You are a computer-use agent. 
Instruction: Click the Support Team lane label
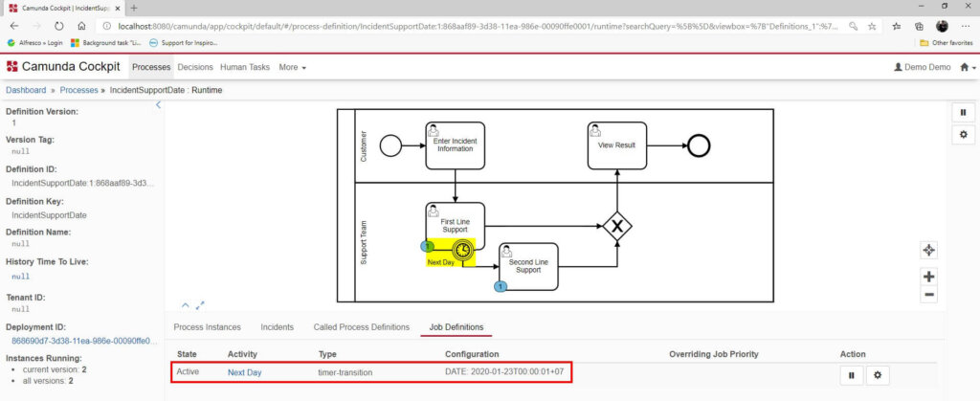[x=365, y=243]
